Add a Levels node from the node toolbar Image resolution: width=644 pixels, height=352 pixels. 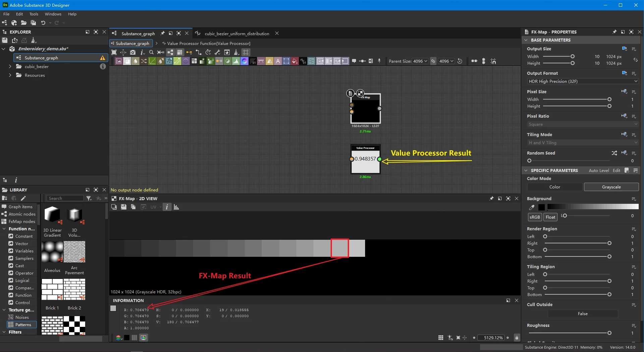pyautogui.click(x=236, y=61)
